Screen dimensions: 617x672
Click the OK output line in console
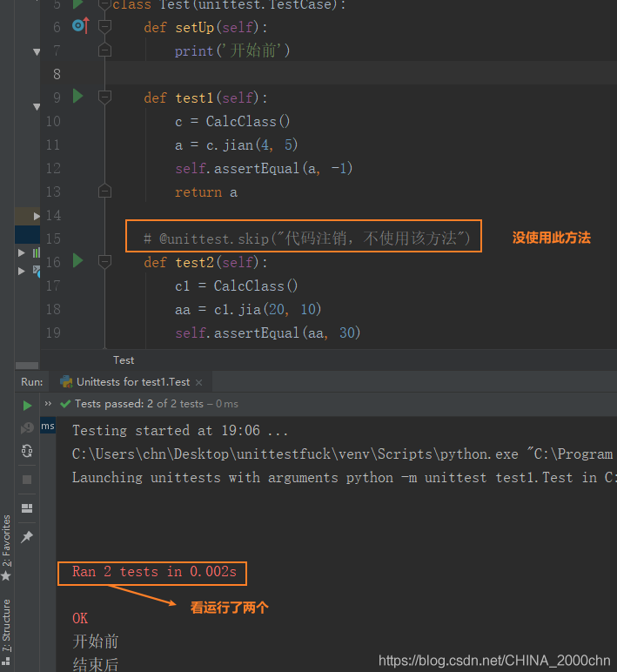point(80,618)
